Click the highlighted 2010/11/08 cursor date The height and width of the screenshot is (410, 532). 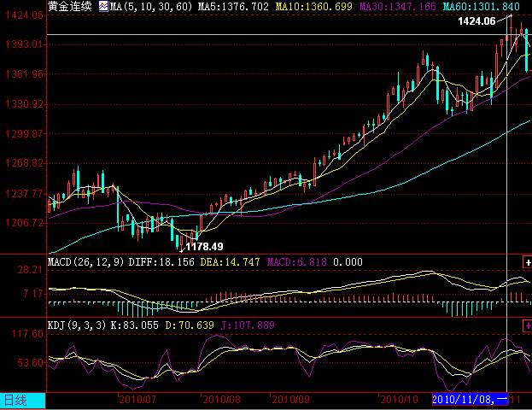[471, 400]
